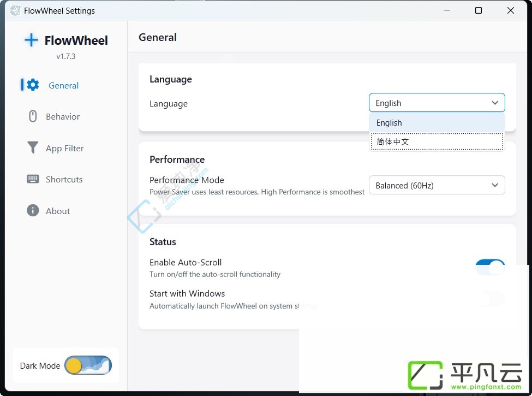Click the Status section heading
This screenshot has height=396, width=532.
pos(163,242)
